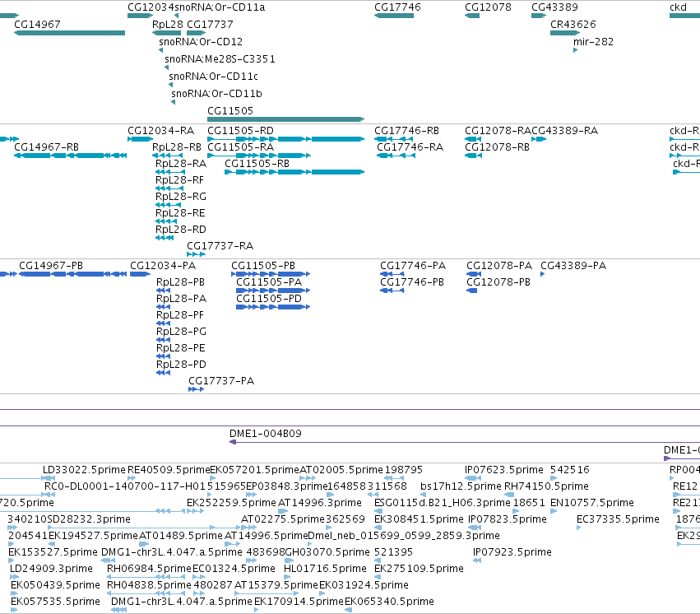Select the LD33022.5prime EST

[49, 478]
